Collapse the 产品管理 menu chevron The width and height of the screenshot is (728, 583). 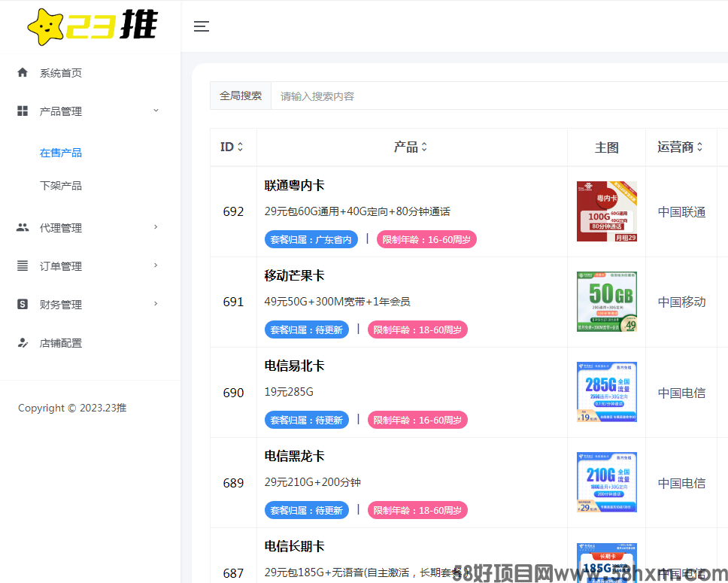(156, 111)
